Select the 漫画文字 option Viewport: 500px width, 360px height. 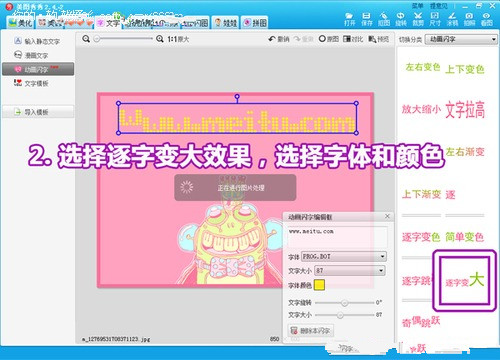coord(31,55)
